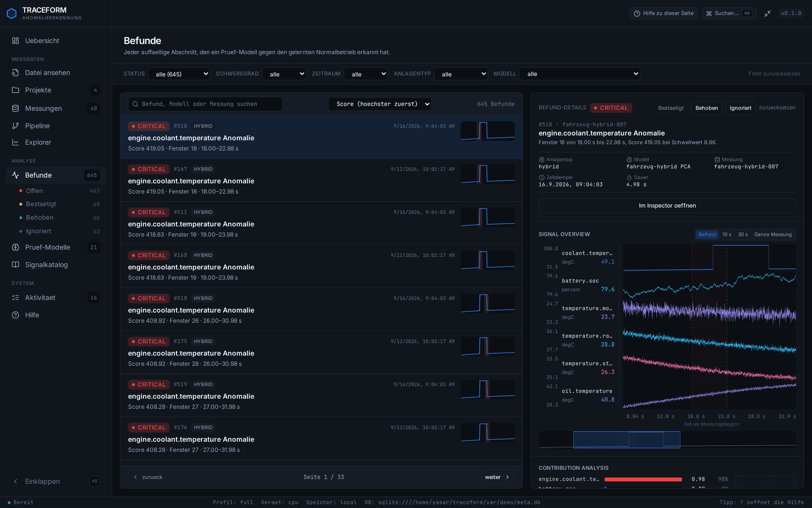
Task: Click the Projekte folder icon
Action: [15, 90]
